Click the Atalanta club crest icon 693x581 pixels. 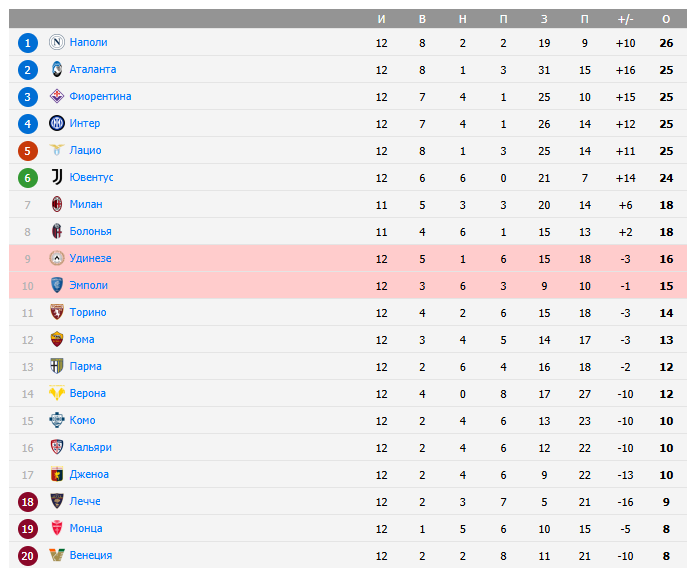(x=57, y=69)
